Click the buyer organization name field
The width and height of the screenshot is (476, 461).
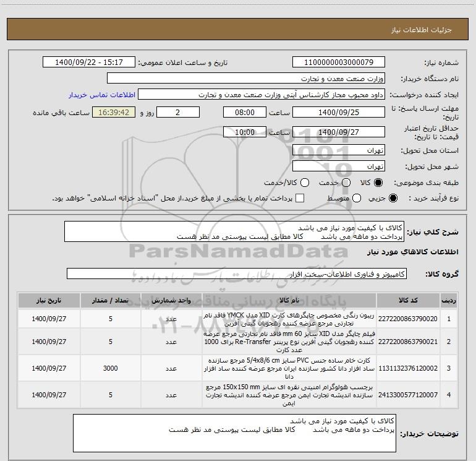(x=246, y=79)
